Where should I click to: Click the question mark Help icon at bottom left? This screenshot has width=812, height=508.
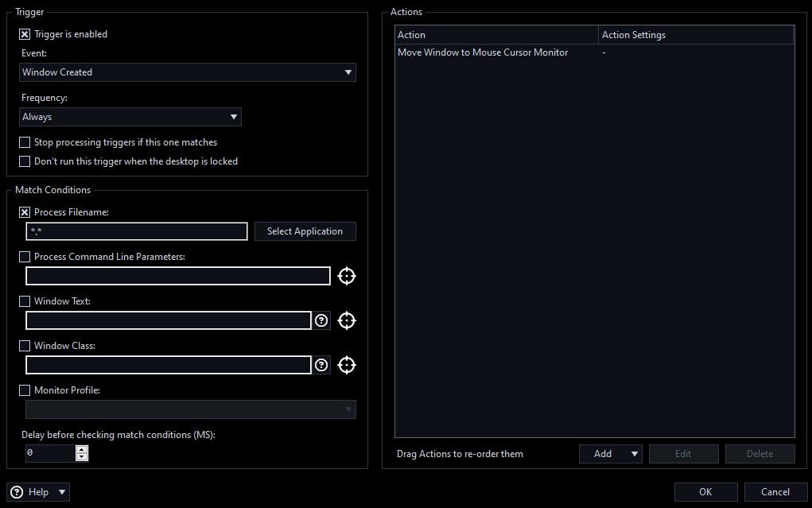[x=17, y=492]
